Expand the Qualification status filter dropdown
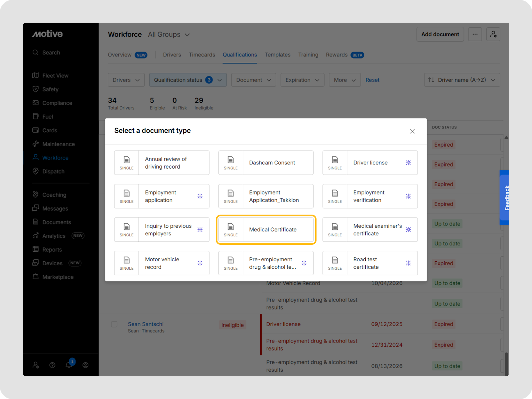 click(x=188, y=80)
